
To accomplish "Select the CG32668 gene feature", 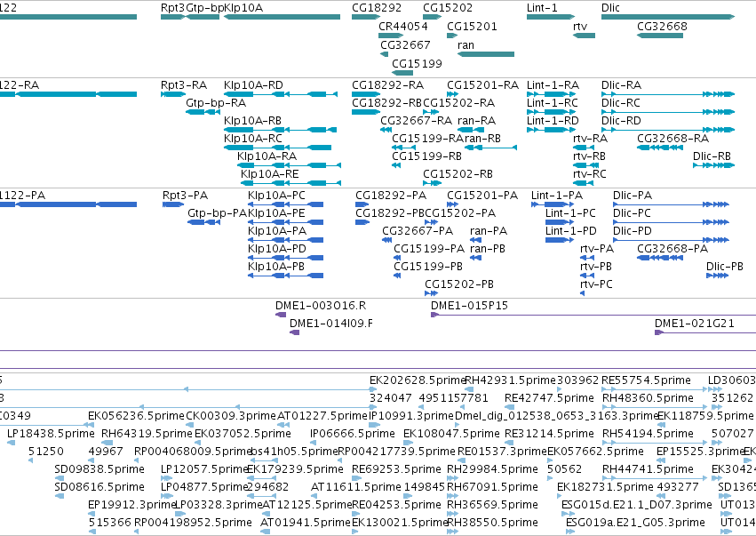I will click(660, 36).
